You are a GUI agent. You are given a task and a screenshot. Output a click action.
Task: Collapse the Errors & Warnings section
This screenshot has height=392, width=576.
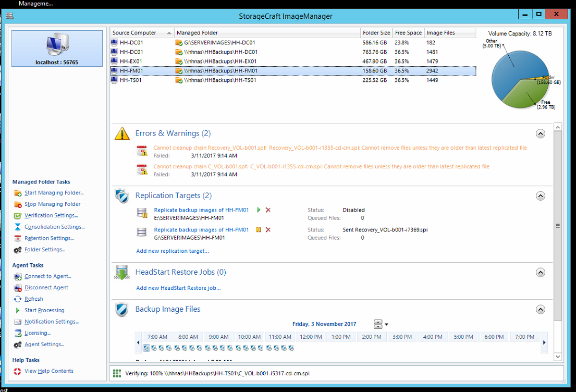(541, 133)
